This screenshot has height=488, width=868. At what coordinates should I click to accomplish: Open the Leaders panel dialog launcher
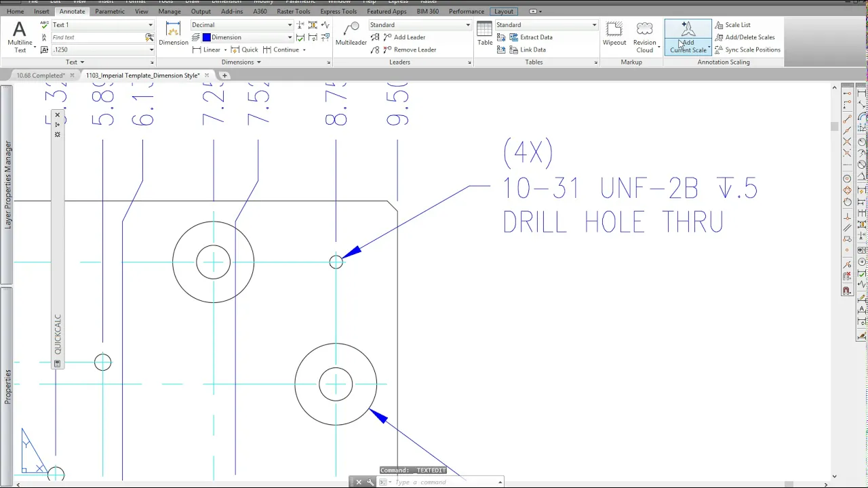coord(469,62)
